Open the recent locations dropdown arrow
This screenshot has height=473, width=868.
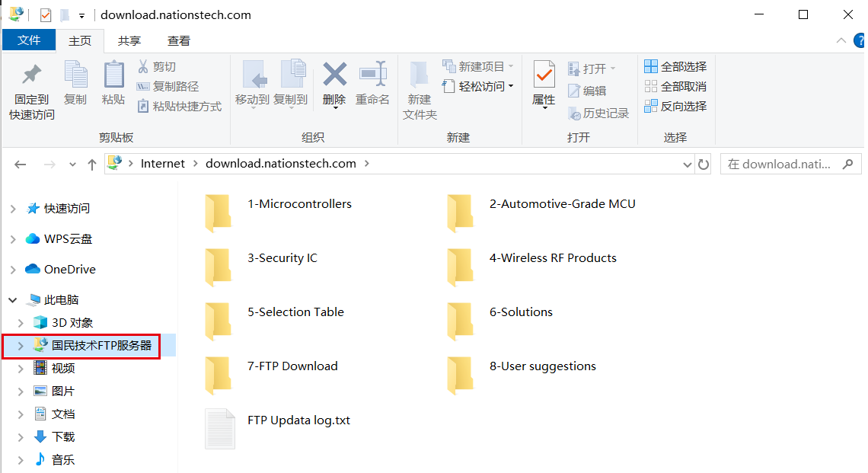click(x=72, y=165)
